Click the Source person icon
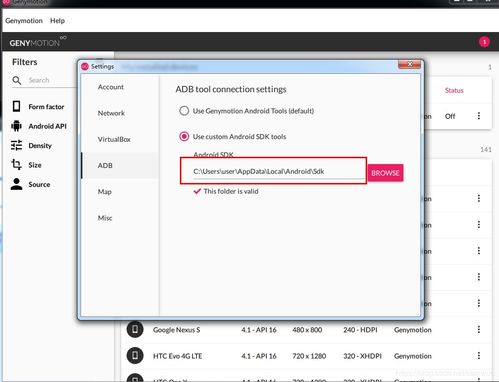 (x=16, y=184)
